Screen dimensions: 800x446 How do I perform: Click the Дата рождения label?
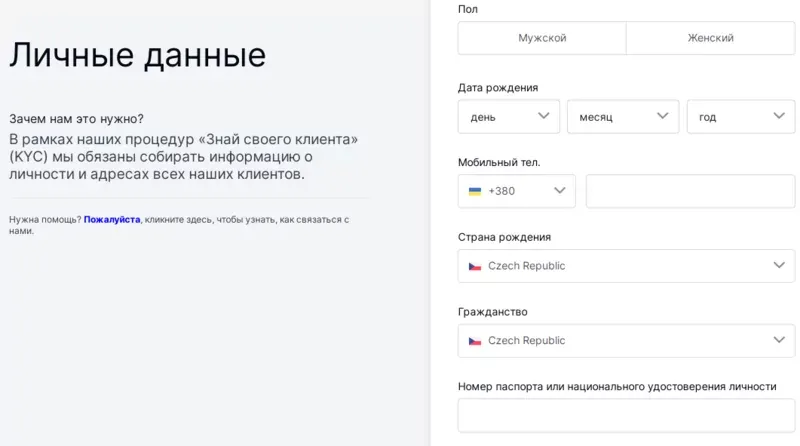(498, 88)
